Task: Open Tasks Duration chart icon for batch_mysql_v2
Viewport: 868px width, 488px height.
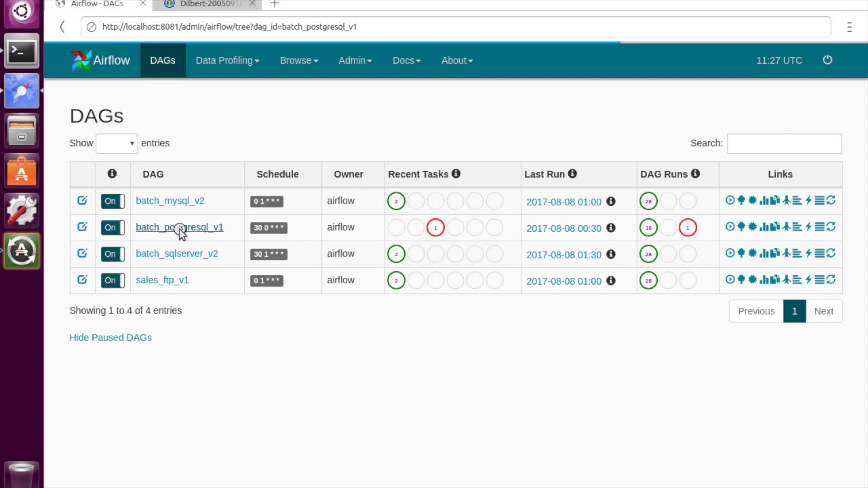Action: click(764, 200)
